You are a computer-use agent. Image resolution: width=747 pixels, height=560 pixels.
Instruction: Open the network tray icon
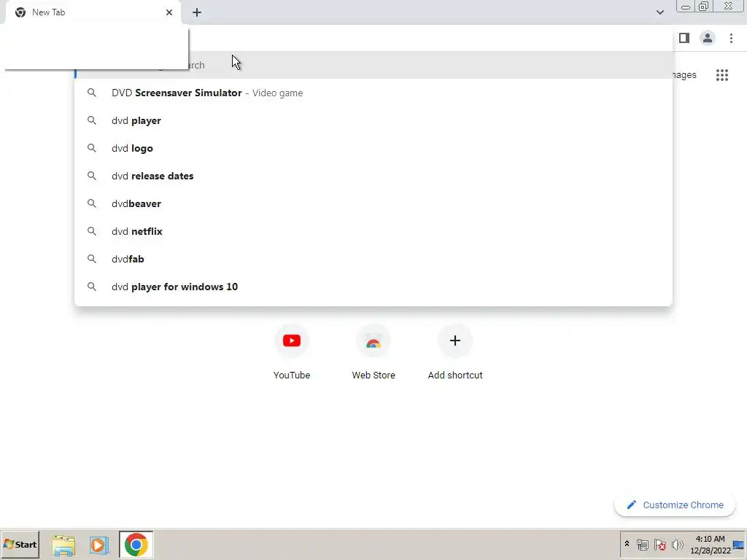pos(642,544)
